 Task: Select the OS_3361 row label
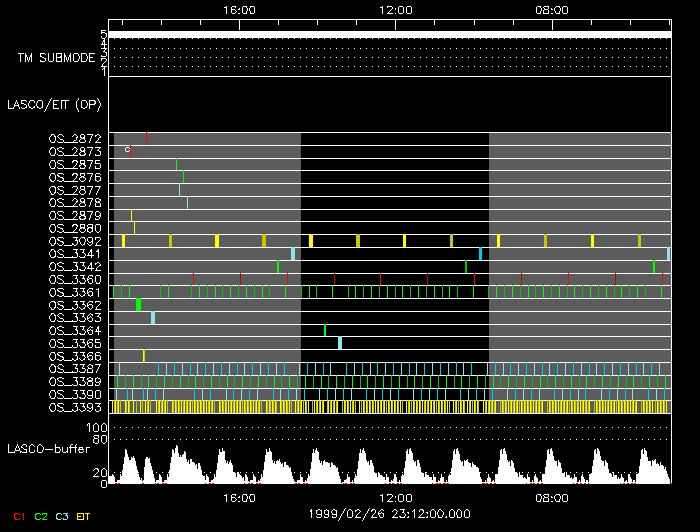pos(75,292)
